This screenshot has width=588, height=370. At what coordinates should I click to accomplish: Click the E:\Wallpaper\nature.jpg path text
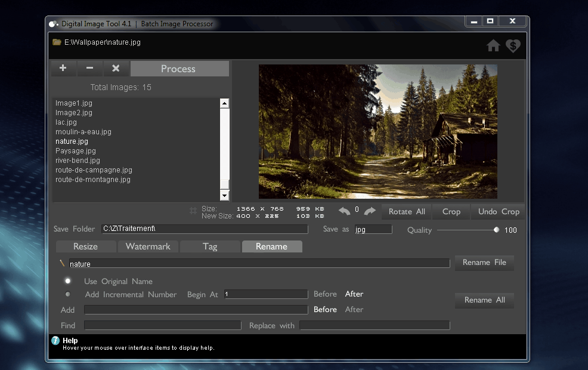[x=103, y=42]
